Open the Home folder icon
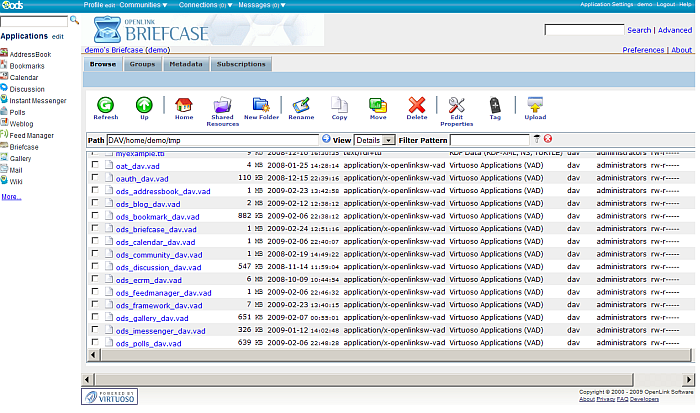This screenshot has width=700, height=413. click(184, 103)
